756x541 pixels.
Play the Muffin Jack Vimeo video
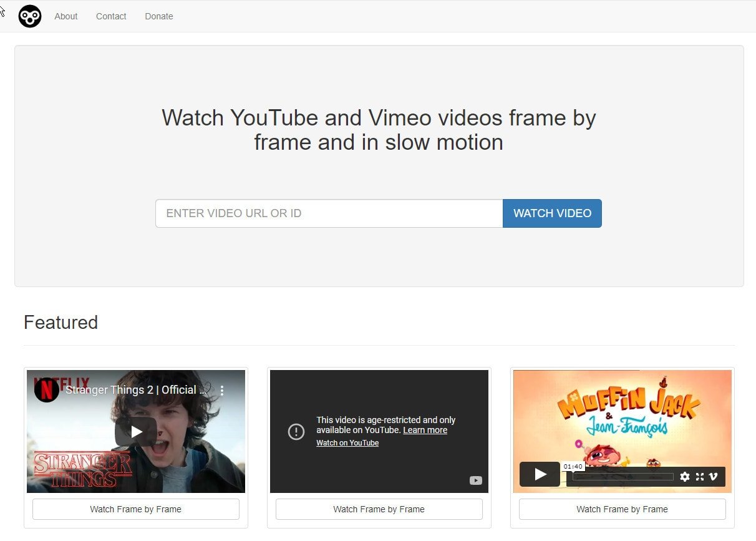pos(539,474)
